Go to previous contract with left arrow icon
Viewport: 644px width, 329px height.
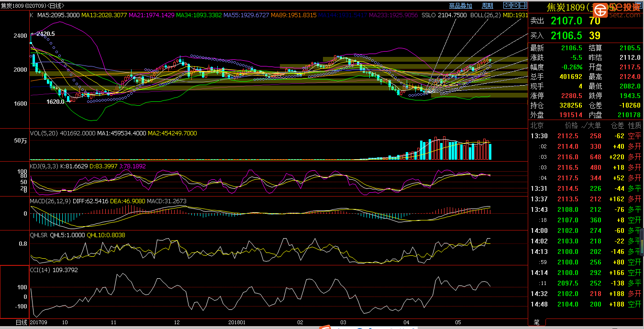(507, 6)
